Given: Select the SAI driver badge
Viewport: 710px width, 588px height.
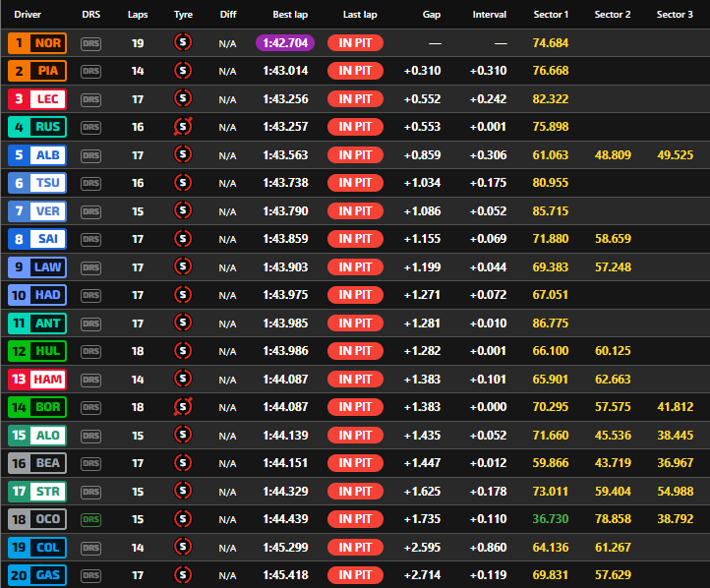Looking at the screenshot, I should tap(35, 239).
